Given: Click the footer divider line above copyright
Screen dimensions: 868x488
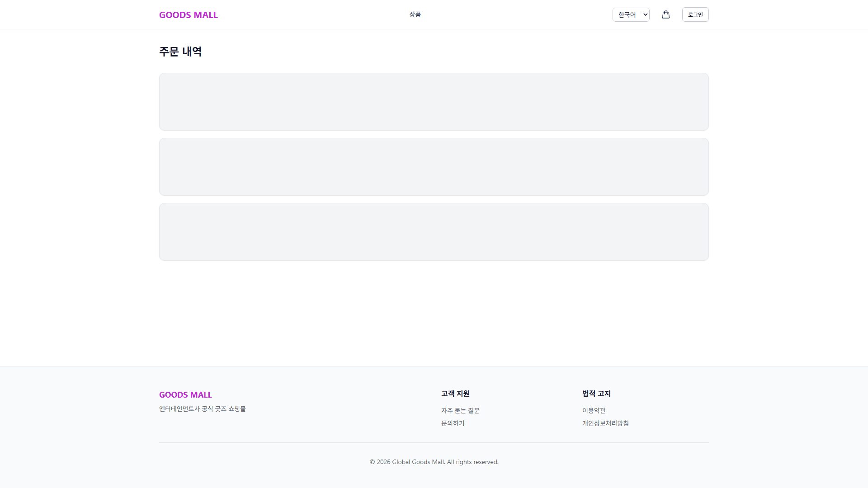Looking at the screenshot, I should coord(434,442).
